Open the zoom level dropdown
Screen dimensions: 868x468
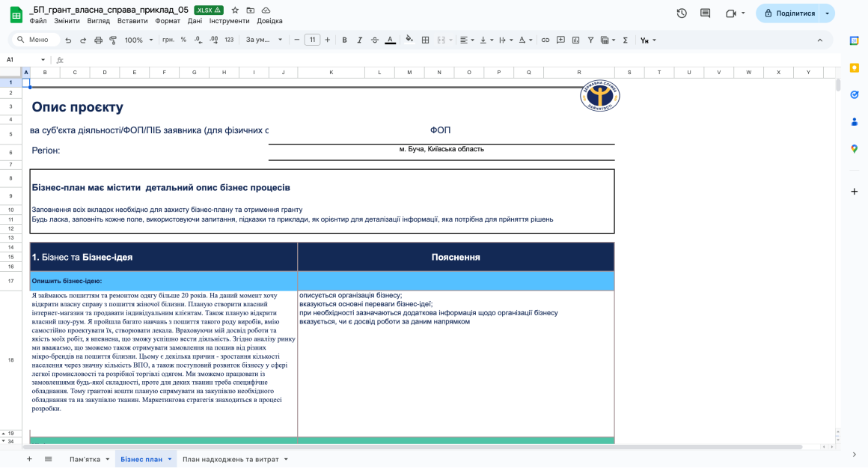tap(138, 40)
